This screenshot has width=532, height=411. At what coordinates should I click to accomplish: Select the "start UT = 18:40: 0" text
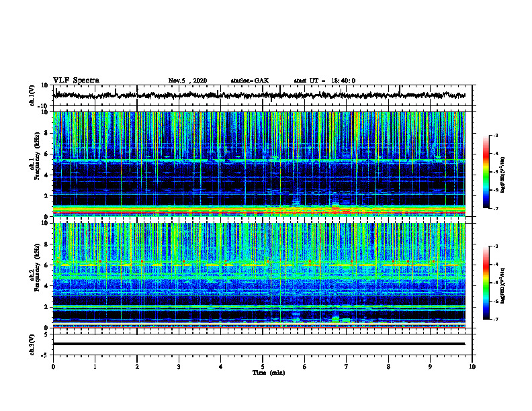(x=324, y=81)
